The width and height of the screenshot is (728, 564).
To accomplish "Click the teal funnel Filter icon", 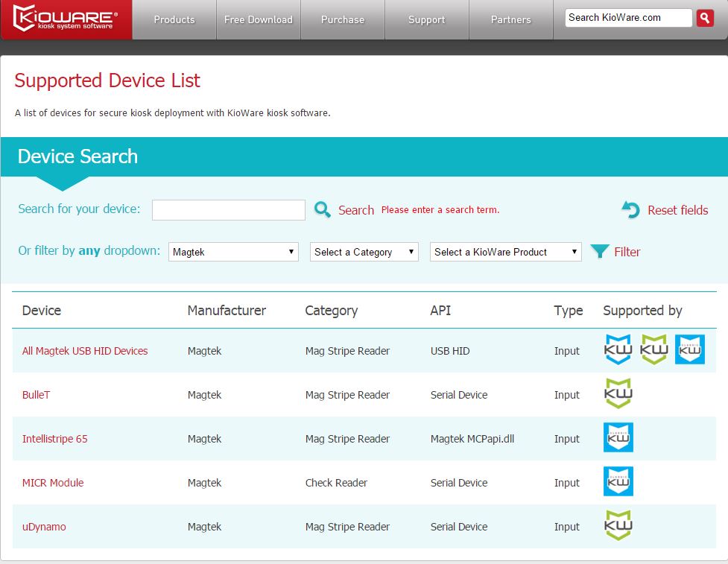I will (x=599, y=251).
